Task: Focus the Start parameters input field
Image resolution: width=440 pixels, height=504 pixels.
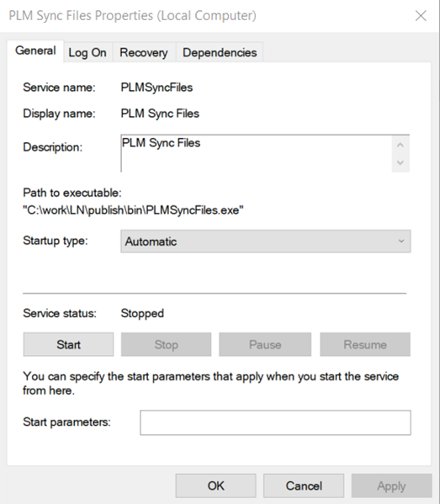Action: coord(275,422)
